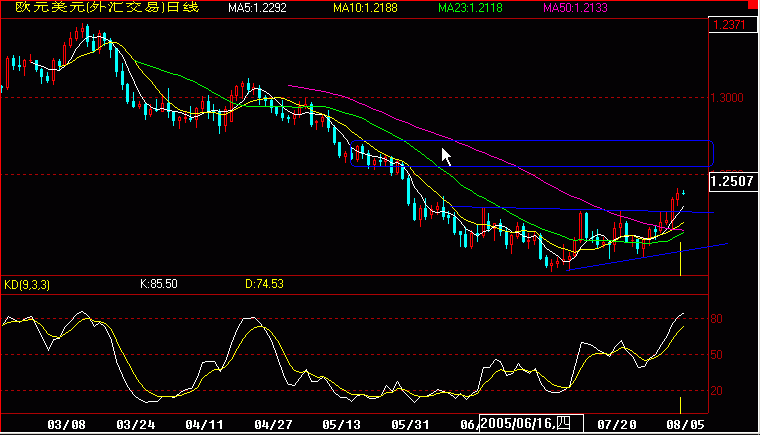Click the 07/20 date axis label

pos(617,425)
